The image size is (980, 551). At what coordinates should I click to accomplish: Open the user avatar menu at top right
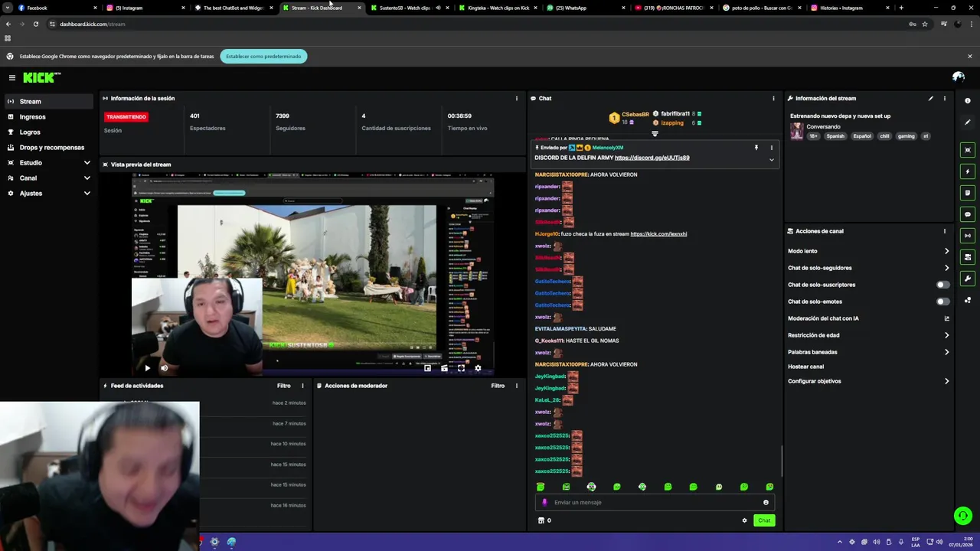click(959, 77)
